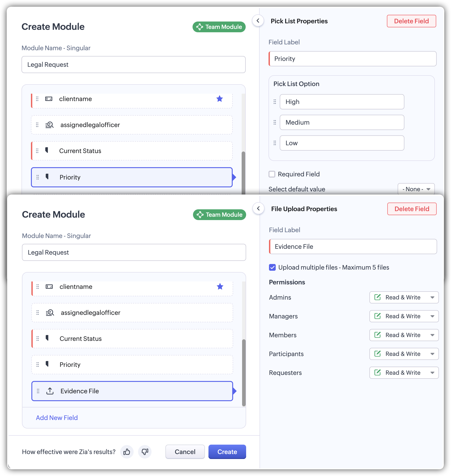Uncheck Upload multiple files checkbox
Image resolution: width=451 pixels, height=476 pixels.
272,267
